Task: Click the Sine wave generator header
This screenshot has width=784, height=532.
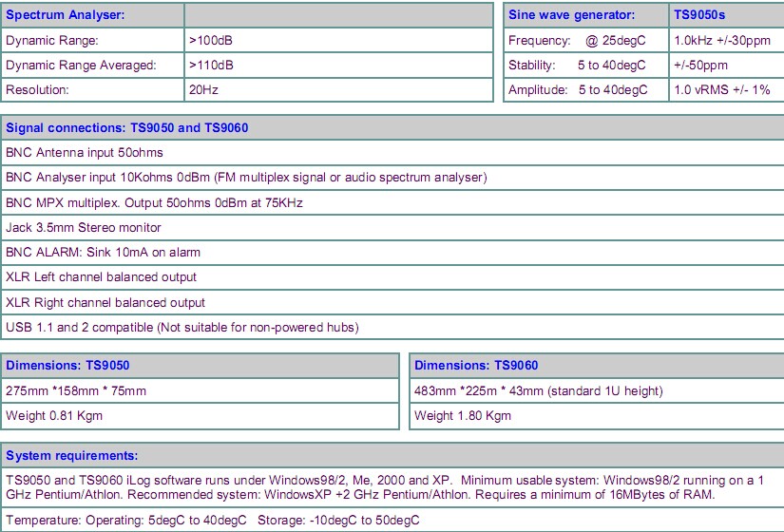Action: pyautogui.click(x=571, y=15)
